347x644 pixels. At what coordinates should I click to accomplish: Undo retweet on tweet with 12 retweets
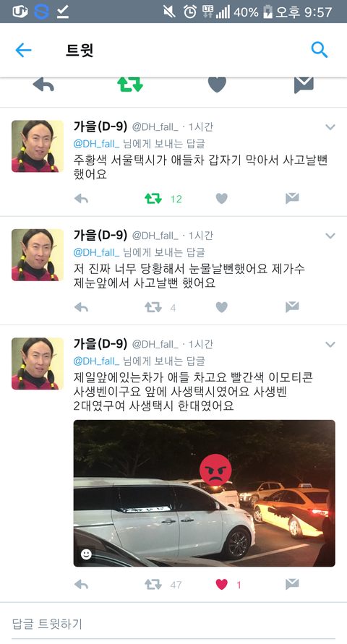tap(153, 199)
